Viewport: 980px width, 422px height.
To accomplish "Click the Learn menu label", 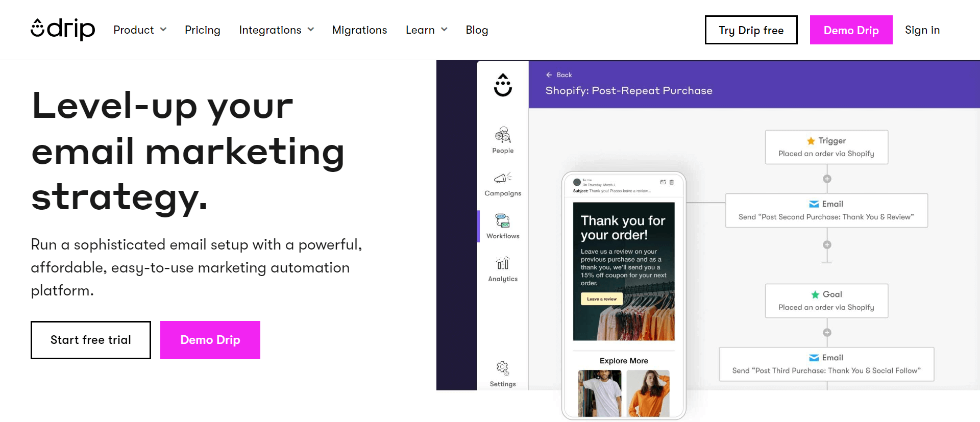I will (x=420, y=30).
